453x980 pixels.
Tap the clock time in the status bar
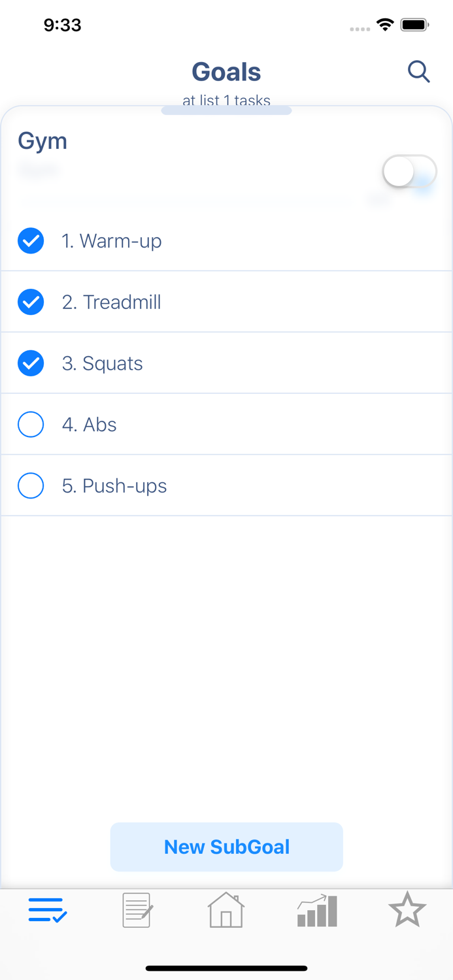point(63,24)
